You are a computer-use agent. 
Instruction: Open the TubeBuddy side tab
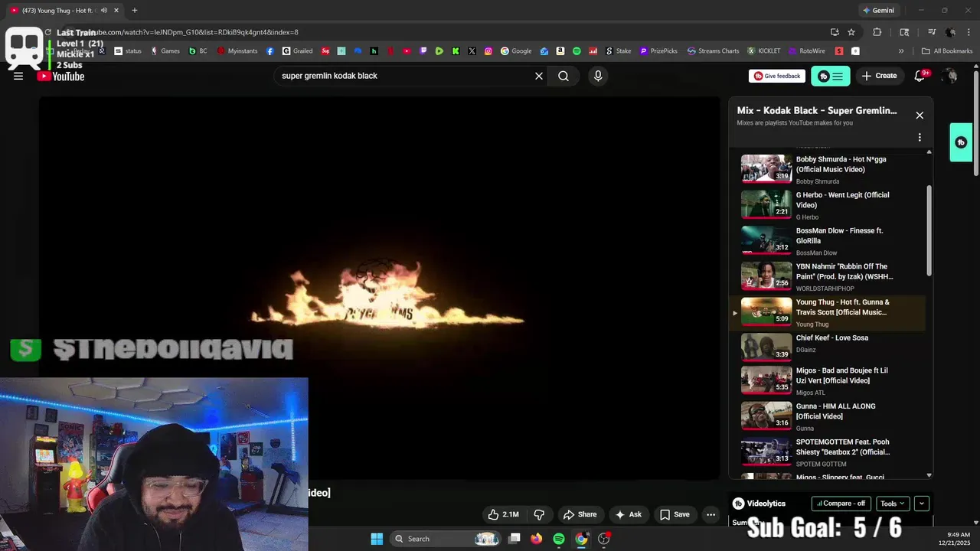click(x=961, y=142)
